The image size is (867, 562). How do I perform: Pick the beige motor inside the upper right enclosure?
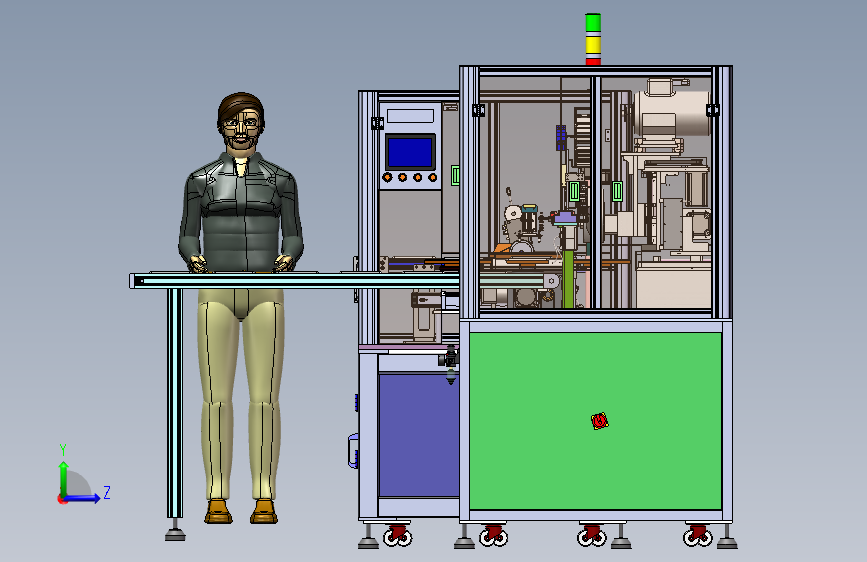[x=672, y=113]
